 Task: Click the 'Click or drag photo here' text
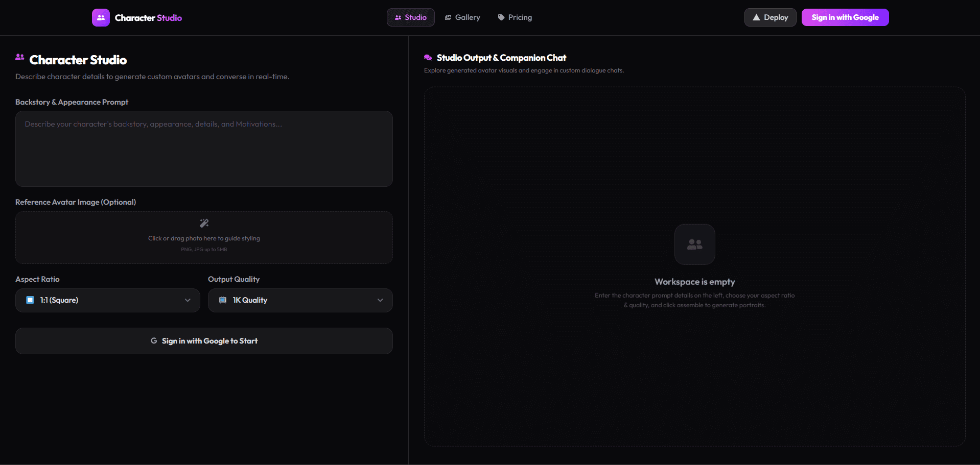(204, 238)
